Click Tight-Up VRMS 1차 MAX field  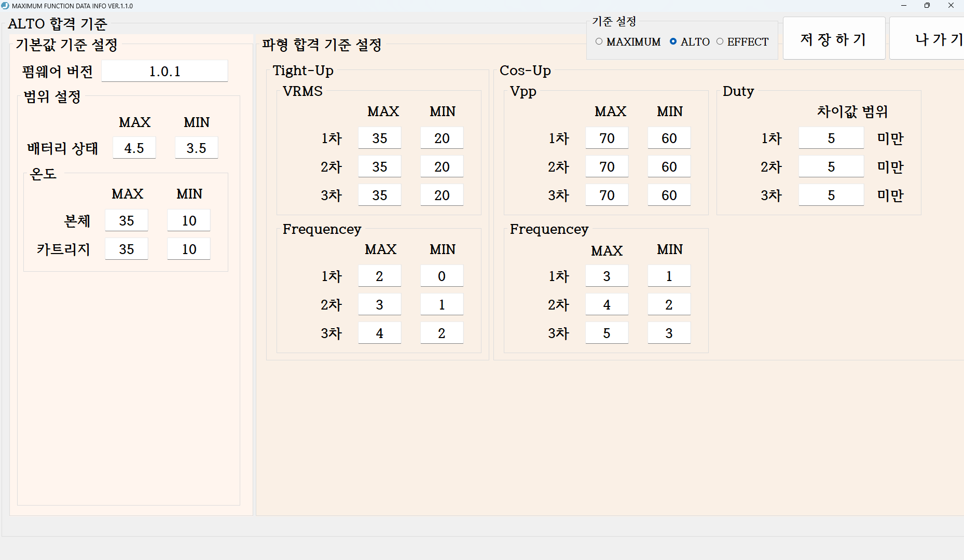click(x=379, y=138)
